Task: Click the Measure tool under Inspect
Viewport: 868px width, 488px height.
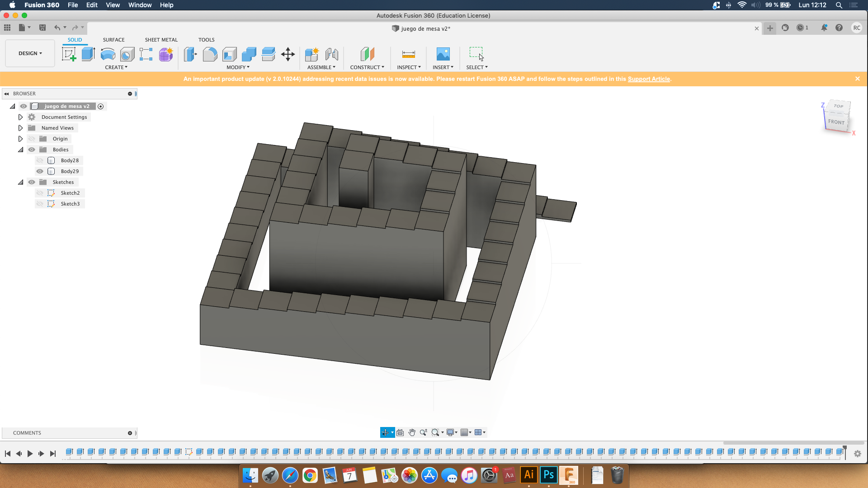Action: point(408,54)
